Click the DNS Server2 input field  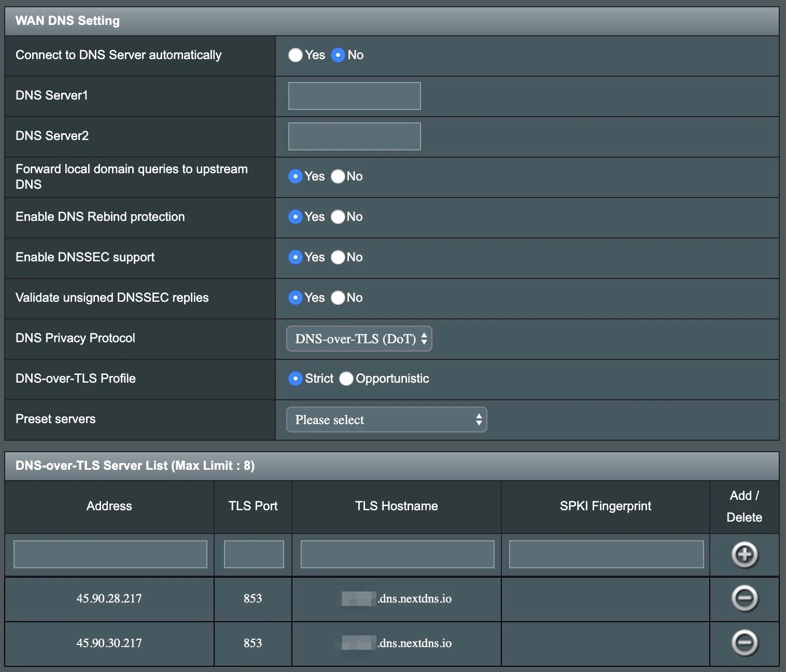354,136
